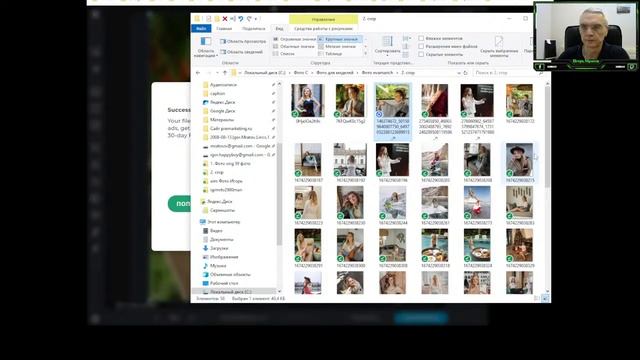Switch to the Главная ribbon tab

point(224,29)
